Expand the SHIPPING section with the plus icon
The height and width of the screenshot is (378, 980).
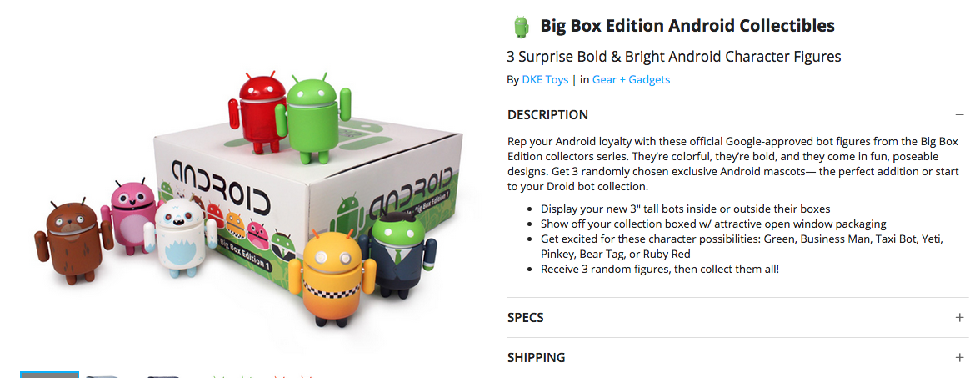959,357
